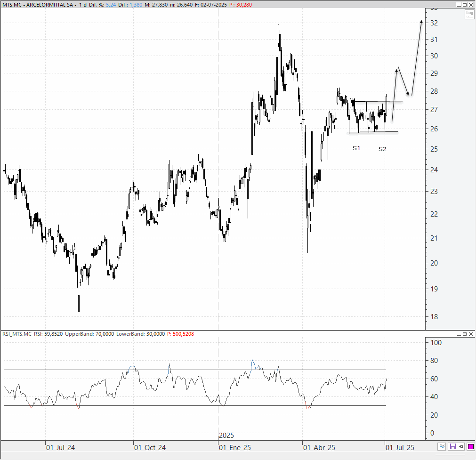Click the 01-Abr-25 date axis label
This screenshot has width=476, height=460.
319,448
